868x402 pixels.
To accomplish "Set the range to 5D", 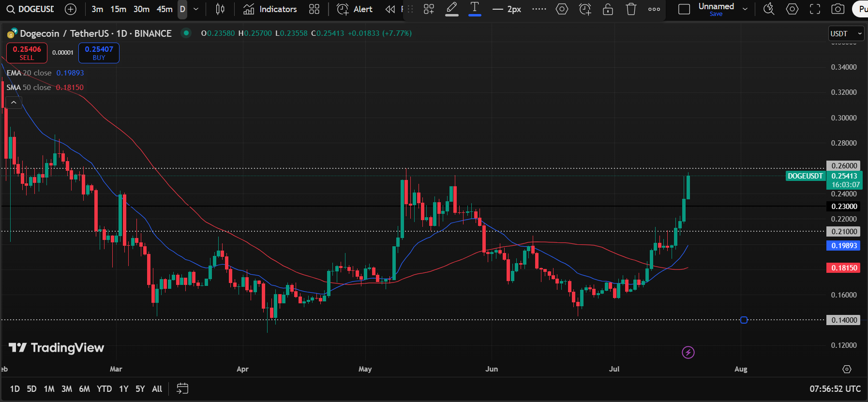I will coord(31,389).
